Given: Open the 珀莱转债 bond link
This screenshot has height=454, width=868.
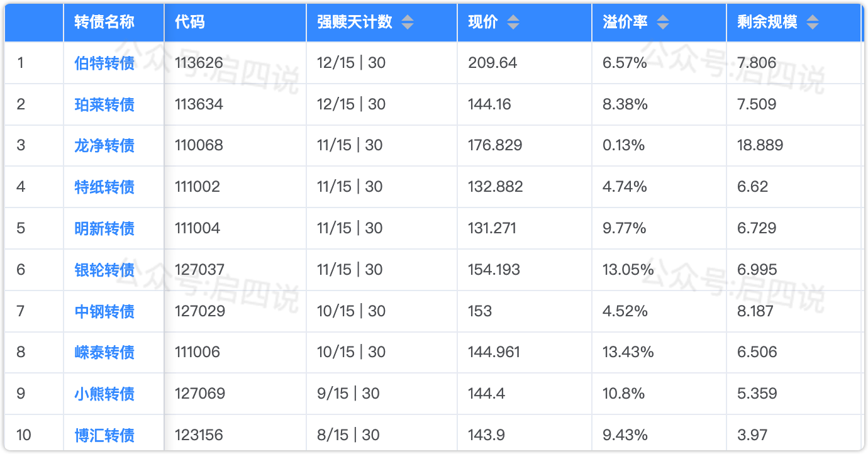Looking at the screenshot, I should 104,104.
